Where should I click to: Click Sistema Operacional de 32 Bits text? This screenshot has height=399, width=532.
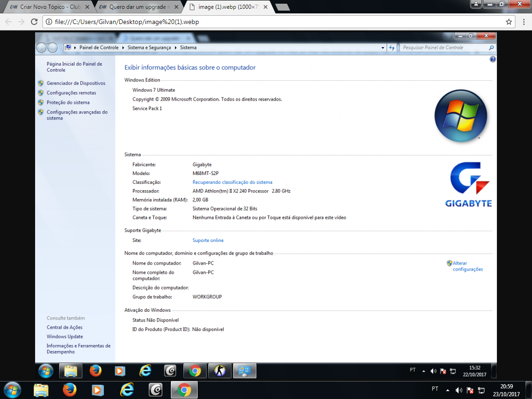coord(224,209)
